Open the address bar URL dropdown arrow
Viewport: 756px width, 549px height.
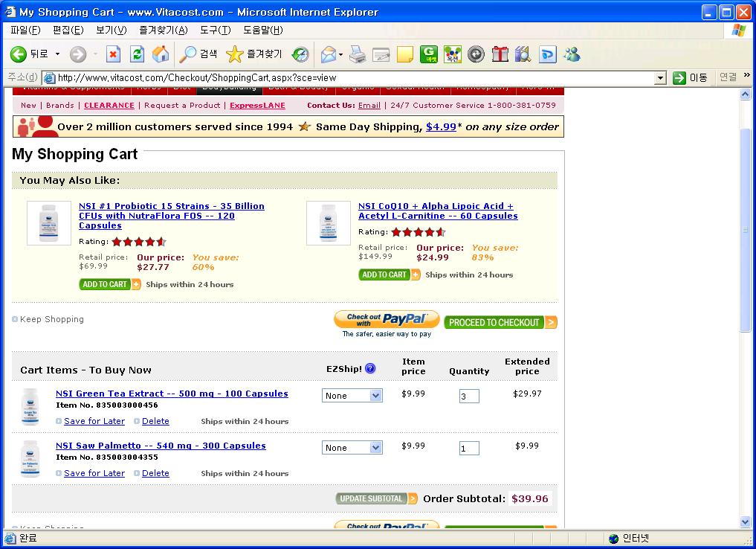[x=661, y=77]
